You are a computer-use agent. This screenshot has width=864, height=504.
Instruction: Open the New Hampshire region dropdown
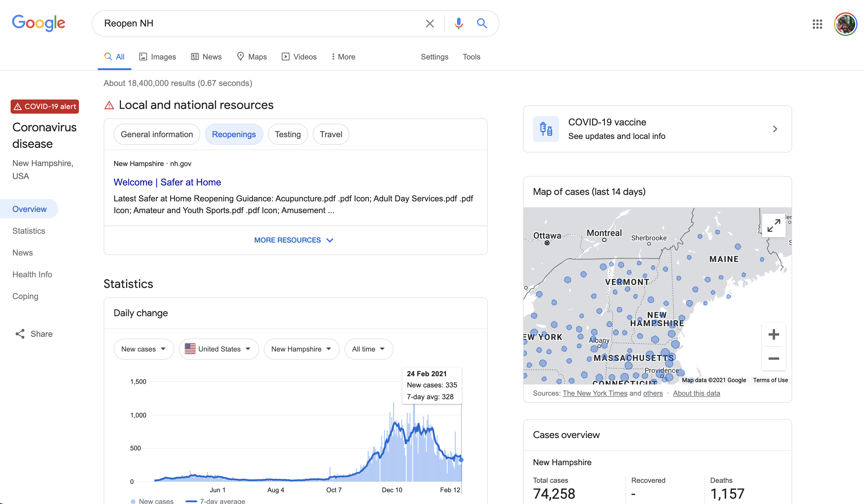(301, 349)
